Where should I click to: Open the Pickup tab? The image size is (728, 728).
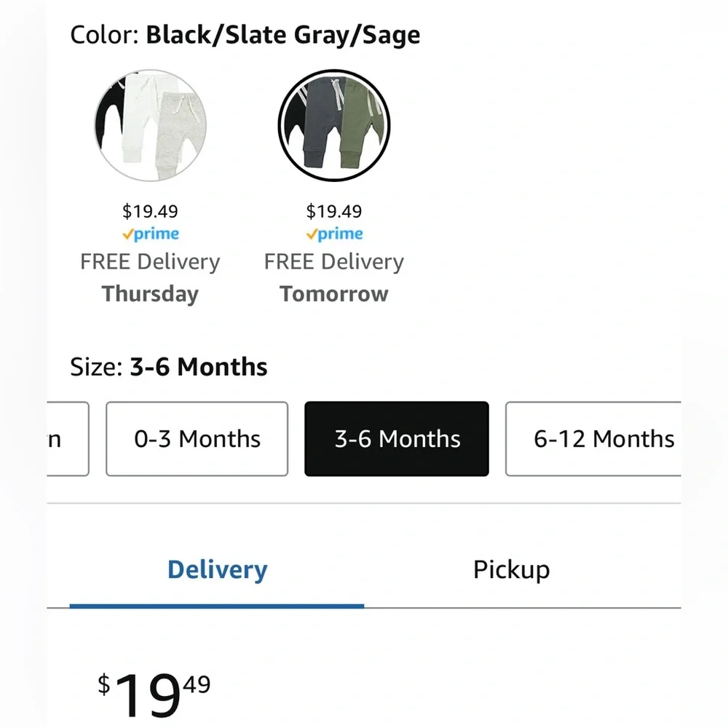[x=511, y=569]
